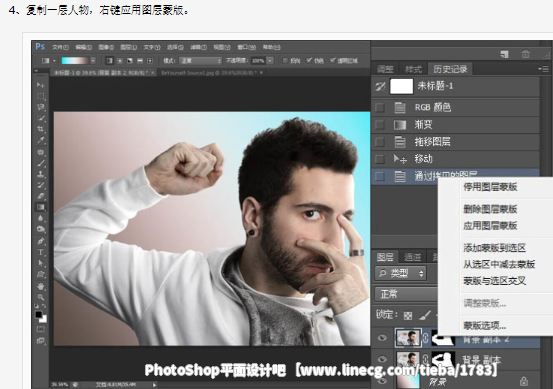Image resolution: width=553 pixels, height=389 pixels.
Task: Select the Horizontal Type tool
Action: coord(41,252)
